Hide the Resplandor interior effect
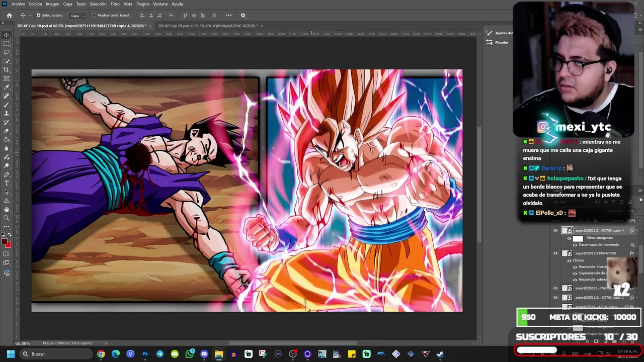Image resolution: width=644 pixels, height=362 pixels. click(x=575, y=267)
